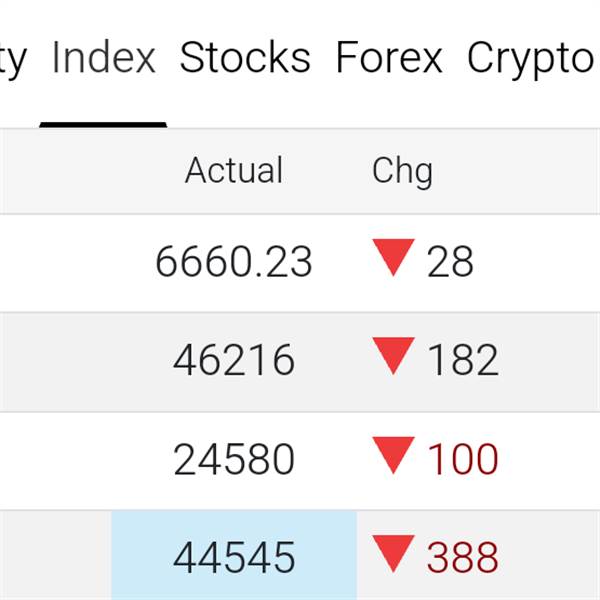Click the Chg column header

(x=402, y=171)
